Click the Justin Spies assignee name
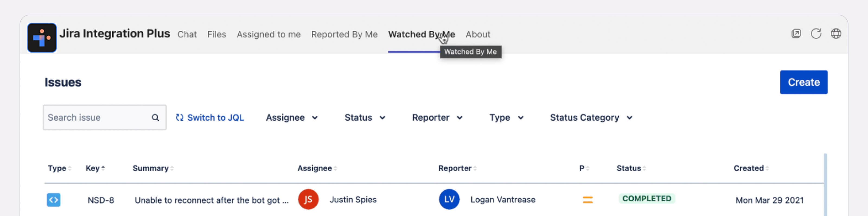This screenshot has height=216, width=868. pyautogui.click(x=353, y=199)
